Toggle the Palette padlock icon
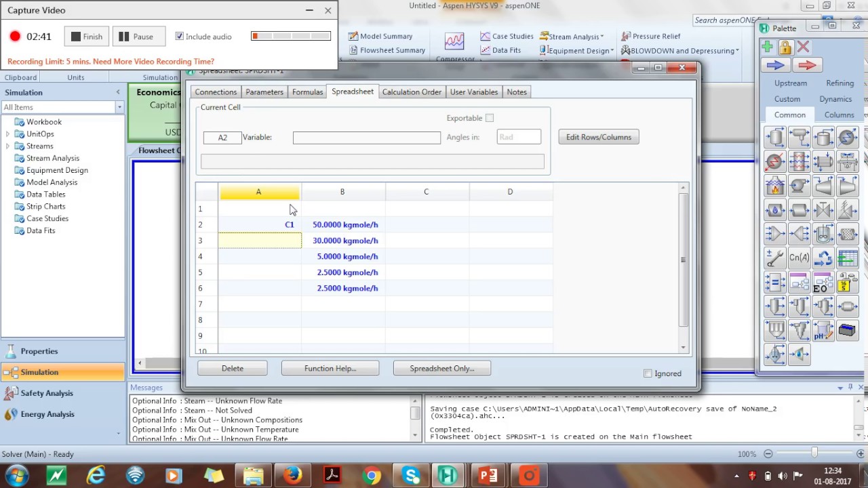This screenshot has width=868, height=488. [785, 47]
